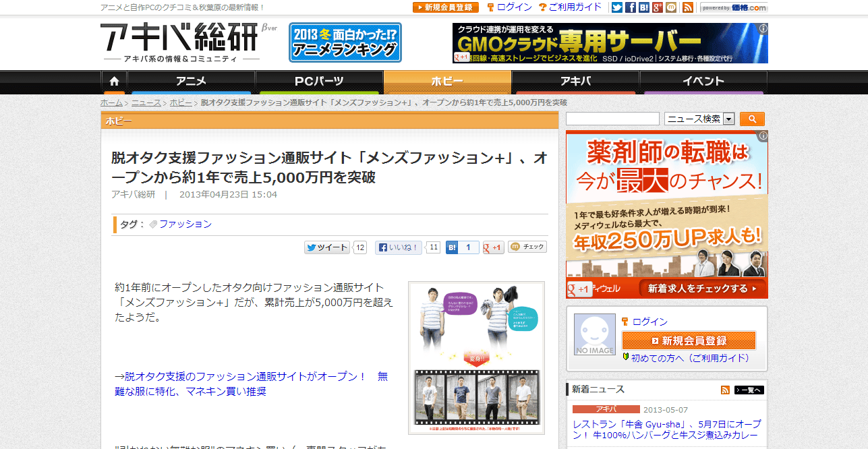Image resolution: width=868 pixels, height=449 pixels.
Task: Open the Hatena Bookmark B! header icon
Action: click(643, 7)
